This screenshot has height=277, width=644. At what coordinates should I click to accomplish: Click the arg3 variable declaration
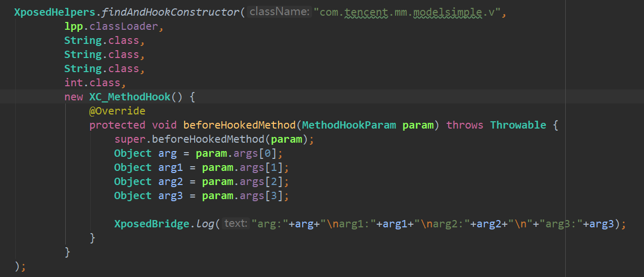pos(171,195)
